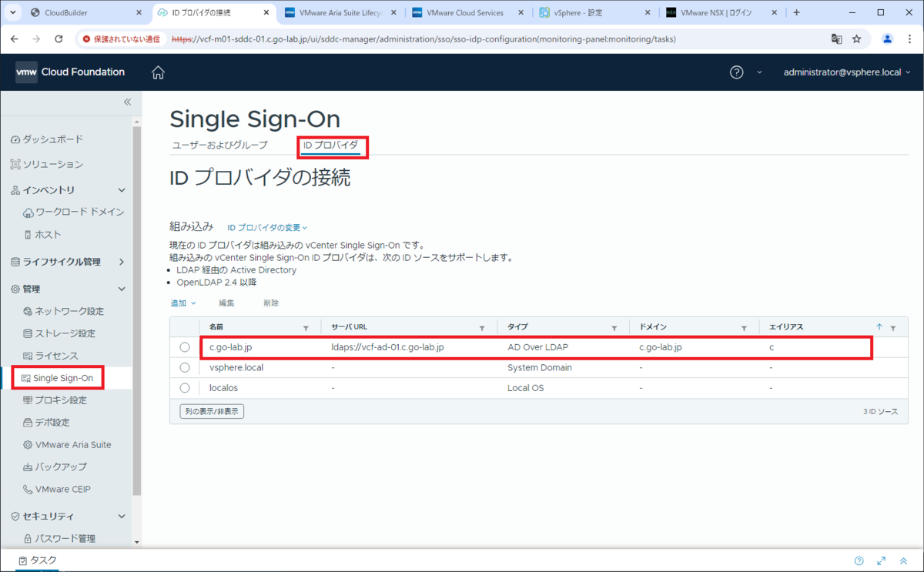Close the CloudBuilder tab
Screen dimensions: 924x572
tap(139, 12)
